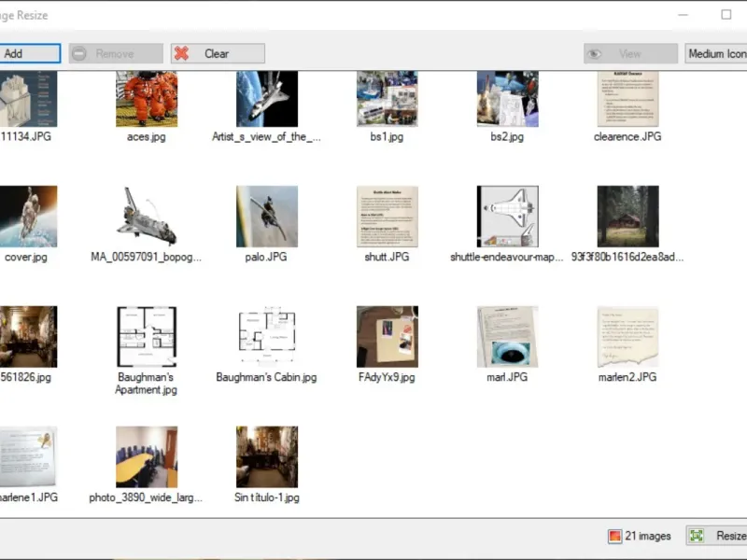This screenshot has height=560, width=747.
Task: Select the shutt.JPG document thumbnail
Action: pos(388,217)
